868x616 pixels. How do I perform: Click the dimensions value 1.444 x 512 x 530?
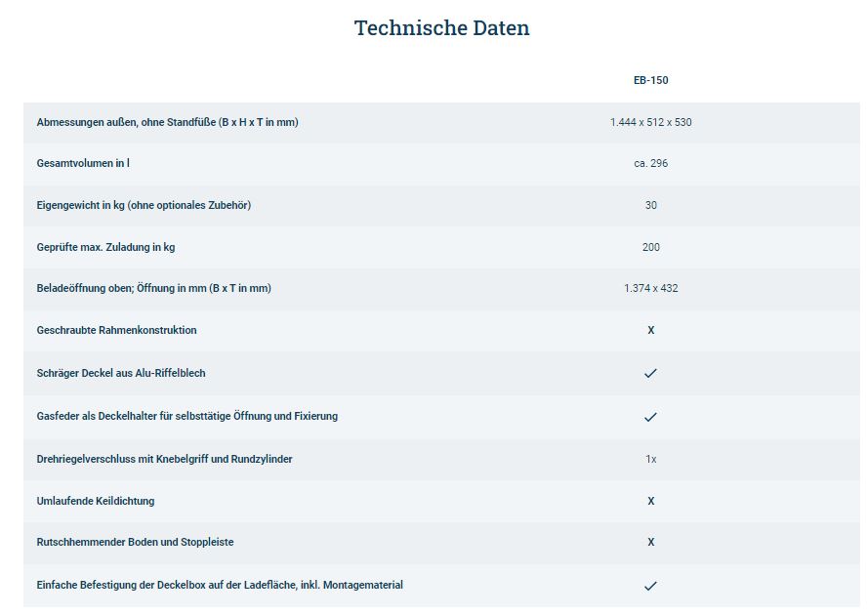[650, 122]
